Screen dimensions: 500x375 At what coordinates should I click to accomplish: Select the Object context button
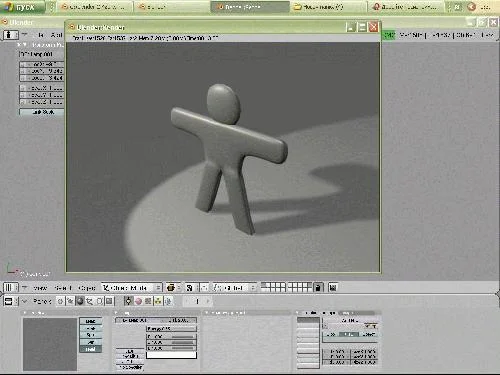pos(90,301)
